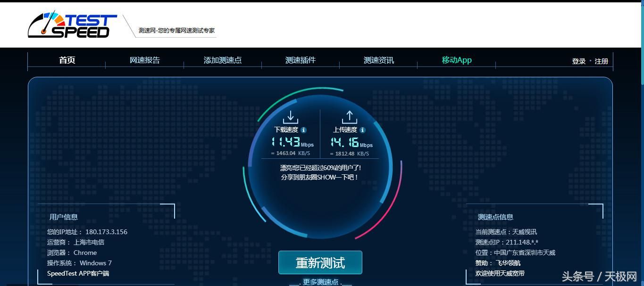The height and width of the screenshot is (286, 644).
Task: Open the 网速报告 menu item
Action: [x=145, y=60]
